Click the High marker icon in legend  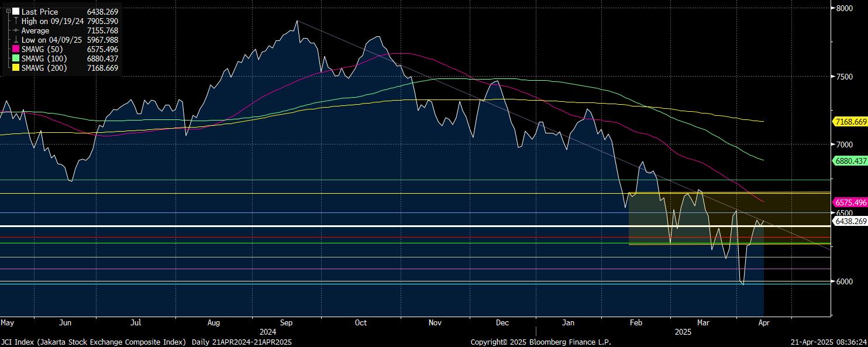point(16,21)
